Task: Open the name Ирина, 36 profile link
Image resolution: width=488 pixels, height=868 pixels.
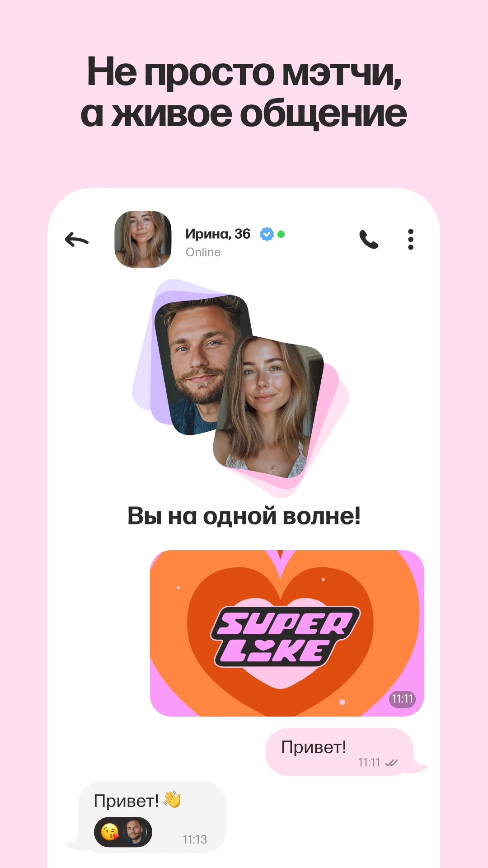Action: (218, 234)
